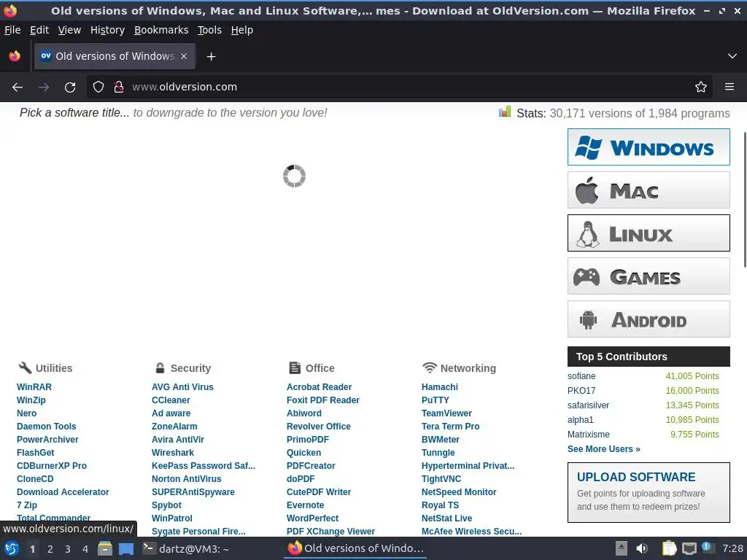
Task: Open the taskbar start menu icon
Action: pyautogui.click(x=12, y=548)
